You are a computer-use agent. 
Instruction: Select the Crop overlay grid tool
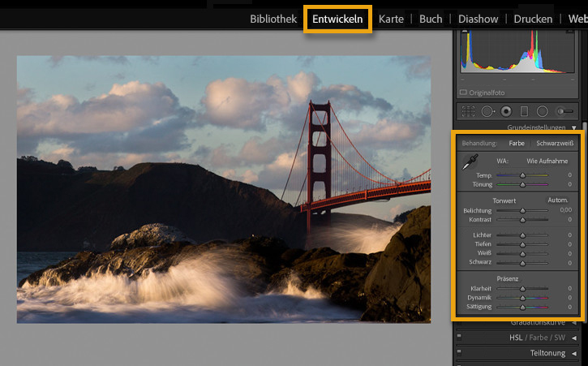coord(468,111)
